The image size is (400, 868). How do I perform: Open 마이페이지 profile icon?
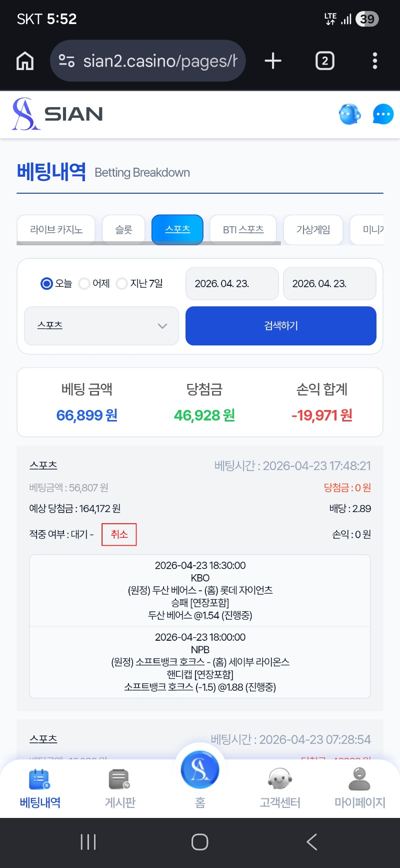click(x=359, y=788)
